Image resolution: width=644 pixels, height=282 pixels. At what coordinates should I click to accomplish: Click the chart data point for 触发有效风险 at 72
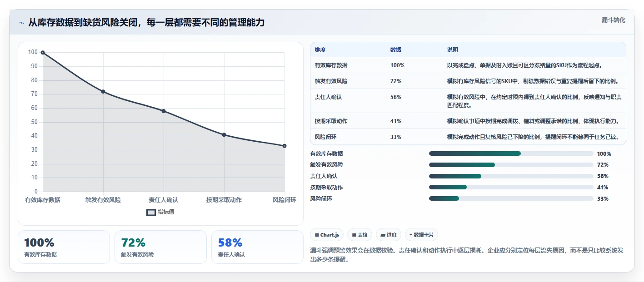pyautogui.click(x=103, y=92)
